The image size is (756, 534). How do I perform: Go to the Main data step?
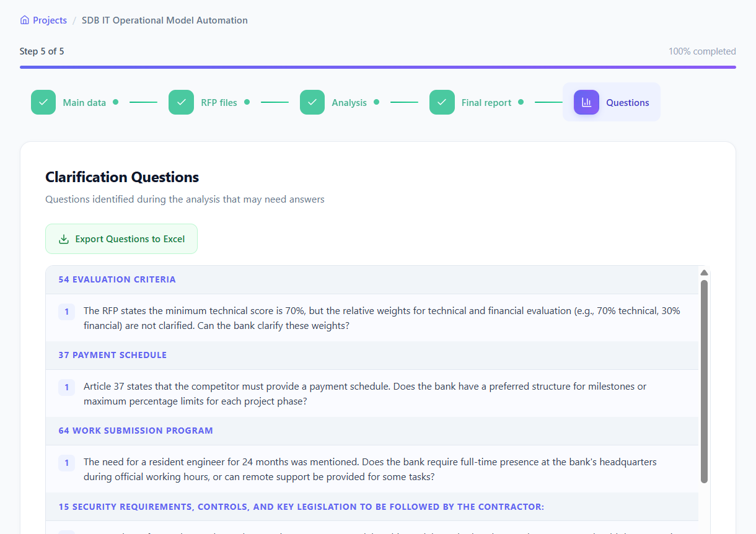tap(84, 103)
